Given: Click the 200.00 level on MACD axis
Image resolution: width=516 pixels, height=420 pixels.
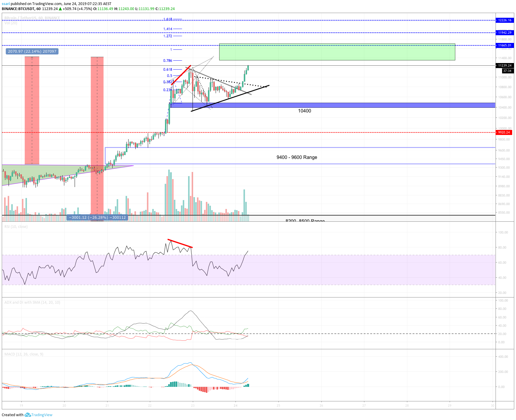Looking at the screenshot, I should tap(503, 372).
